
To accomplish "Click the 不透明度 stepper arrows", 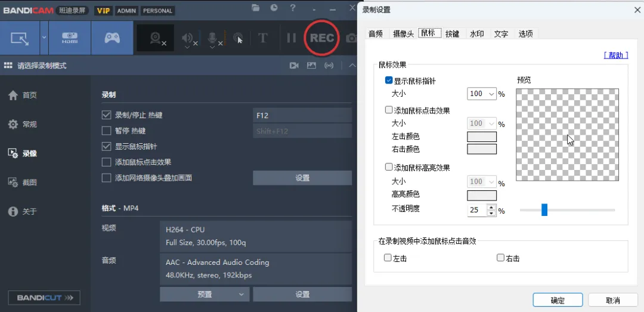I will (491, 210).
